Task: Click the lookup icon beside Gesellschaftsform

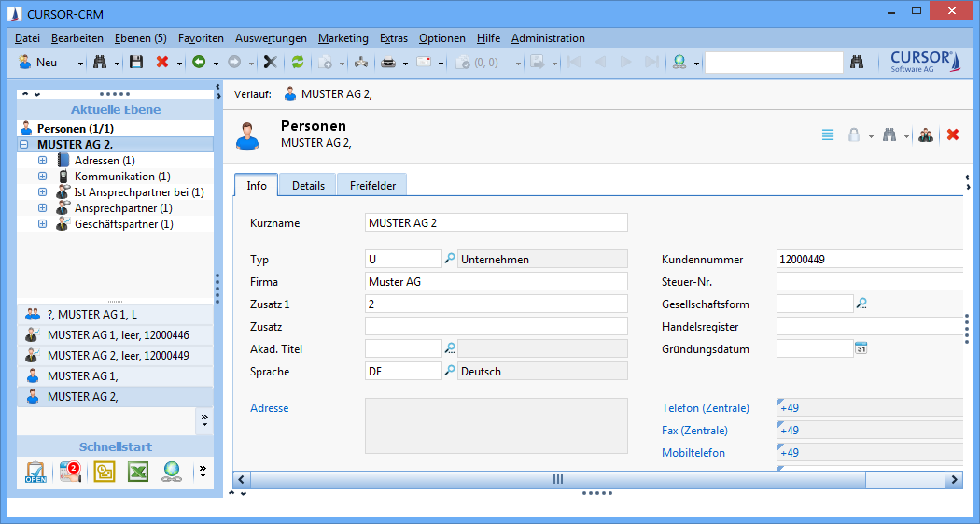Action: tap(861, 304)
